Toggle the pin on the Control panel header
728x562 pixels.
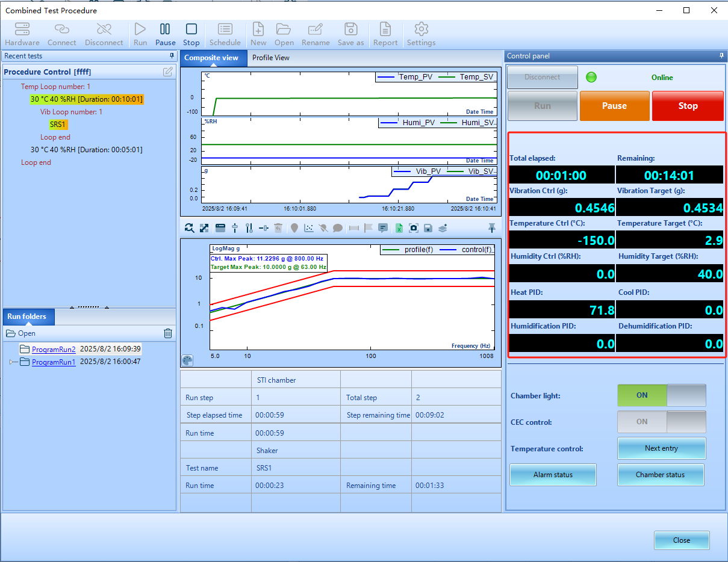(x=722, y=56)
